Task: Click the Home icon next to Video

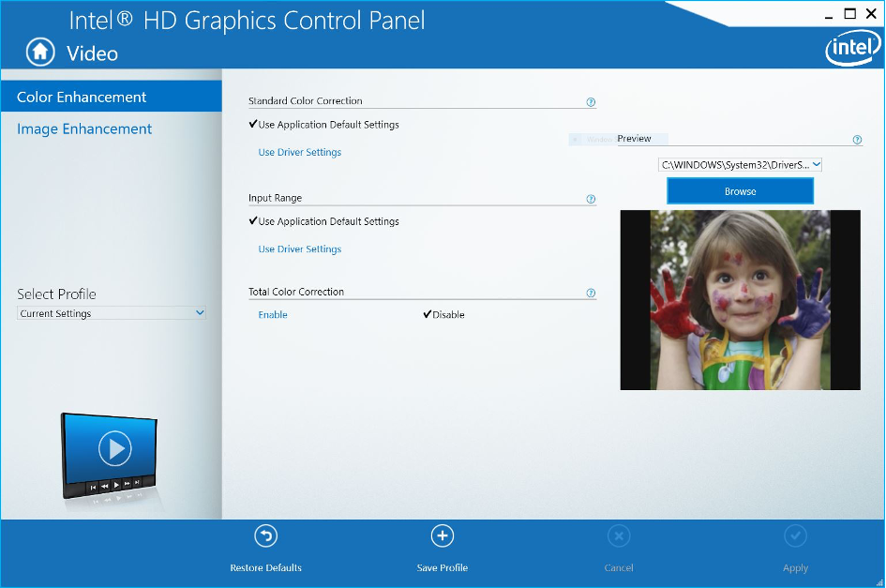Action: pyautogui.click(x=40, y=53)
